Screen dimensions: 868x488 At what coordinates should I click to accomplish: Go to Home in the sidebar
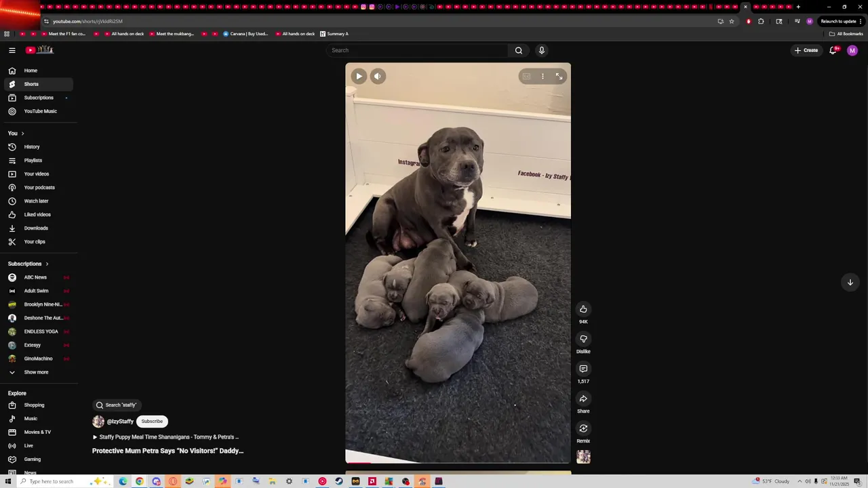[x=38, y=70]
